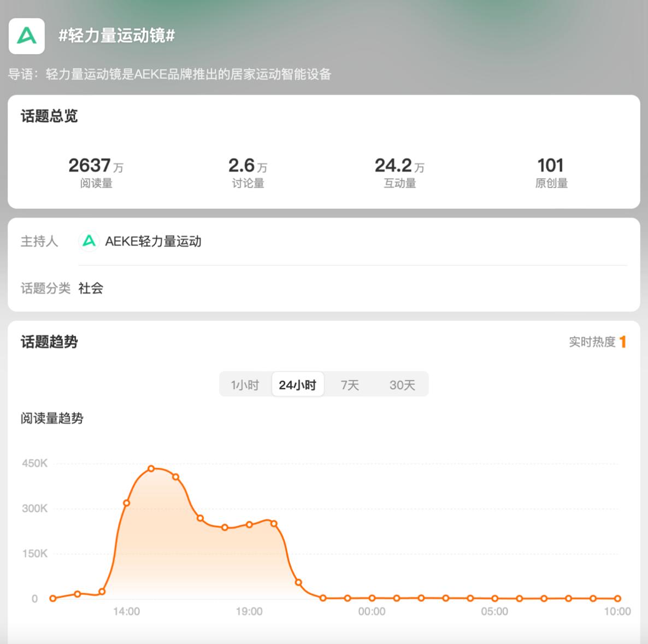Click the 101 原创量 statistic
The height and width of the screenshot is (644, 648).
pyautogui.click(x=551, y=172)
